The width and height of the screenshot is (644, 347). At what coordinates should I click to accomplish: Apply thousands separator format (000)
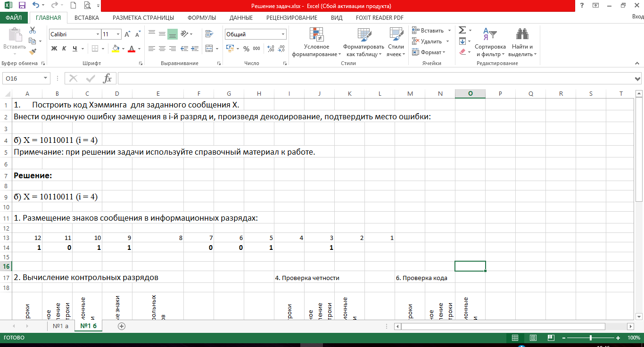click(x=256, y=48)
